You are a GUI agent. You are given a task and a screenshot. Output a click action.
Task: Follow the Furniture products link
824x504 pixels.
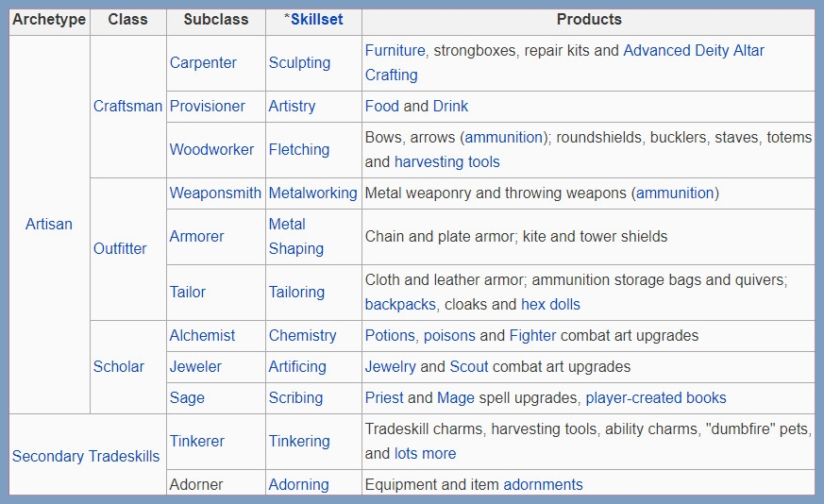[395, 50]
